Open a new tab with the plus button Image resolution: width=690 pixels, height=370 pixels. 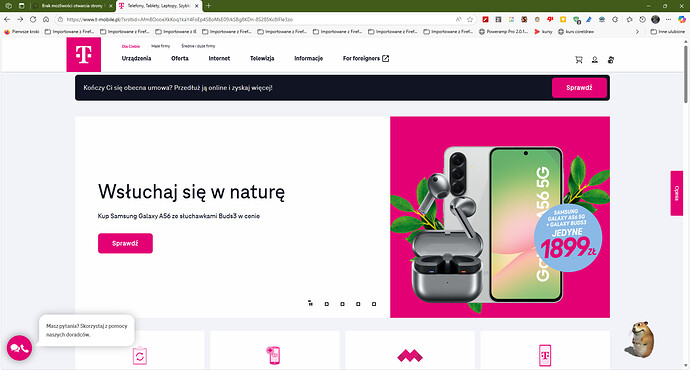click(209, 6)
